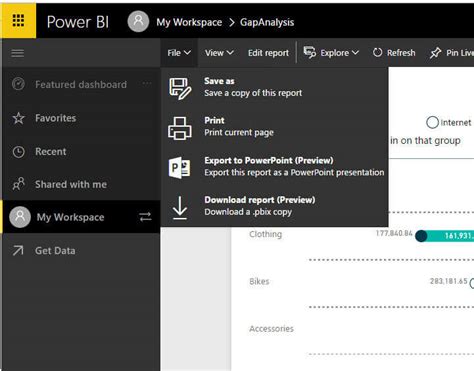The image size is (474, 371).
Task: Open Favorites in navigation
Action: (x=56, y=118)
